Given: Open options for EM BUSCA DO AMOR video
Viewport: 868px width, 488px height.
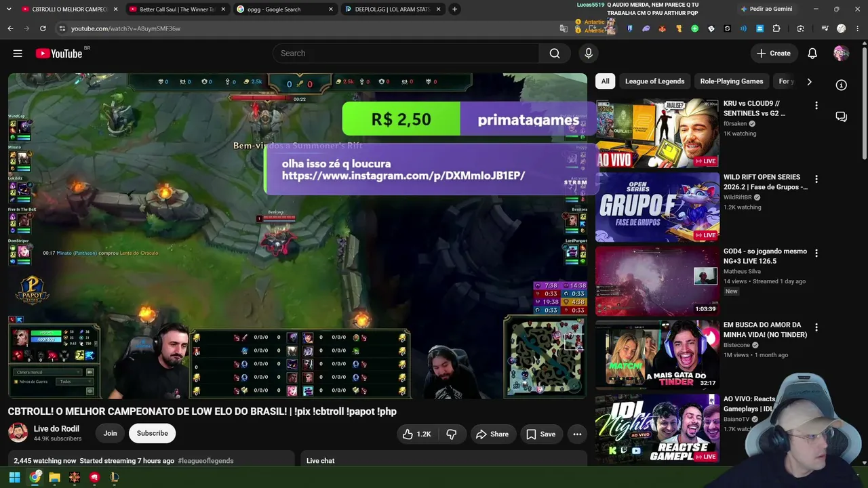Looking at the screenshot, I should [816, 327].
